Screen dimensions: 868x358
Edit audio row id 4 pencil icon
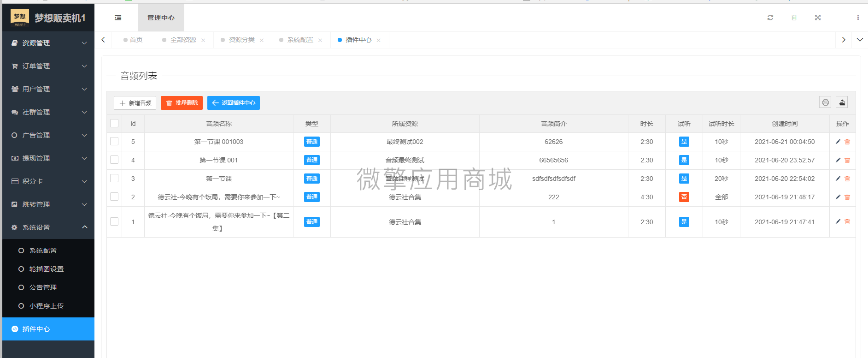click(838, 160)
